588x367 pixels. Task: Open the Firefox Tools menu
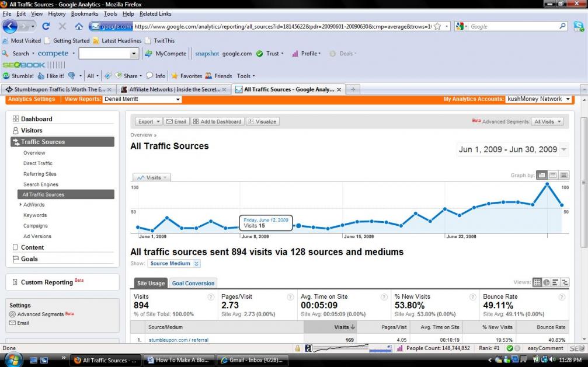click(x=110, y=14)
